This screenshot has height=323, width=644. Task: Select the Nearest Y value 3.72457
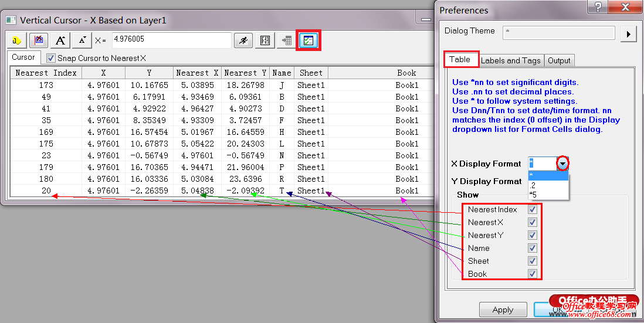[x=245, y=120]
